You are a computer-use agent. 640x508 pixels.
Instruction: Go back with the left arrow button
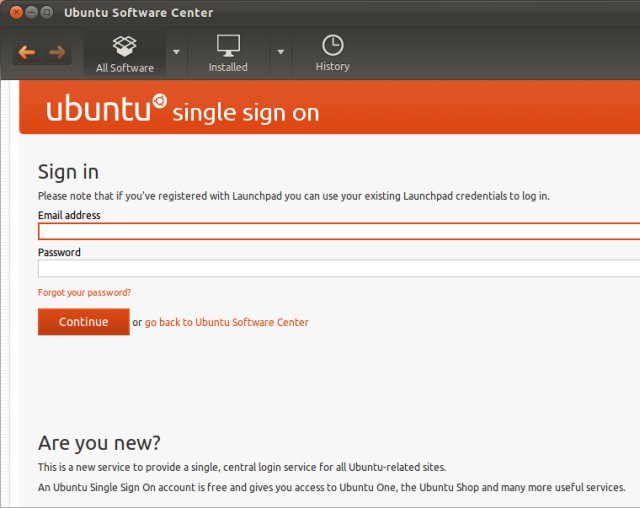[x=27, y=52]
